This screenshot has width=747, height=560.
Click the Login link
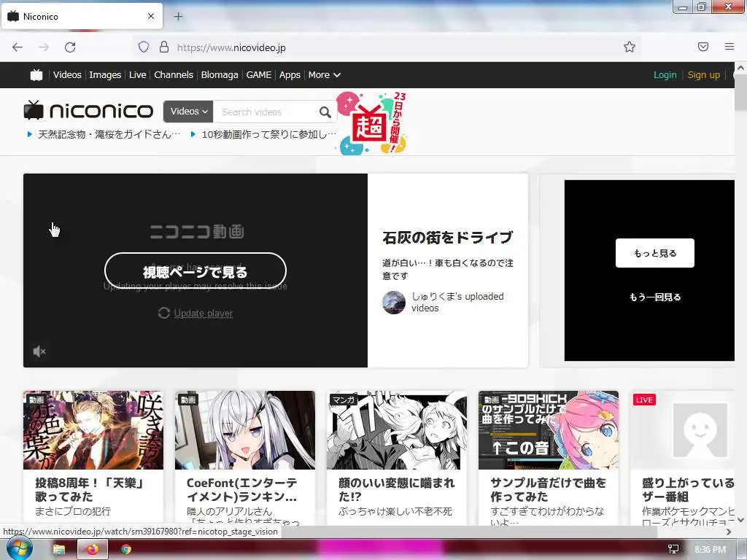[x=665, y=75]
